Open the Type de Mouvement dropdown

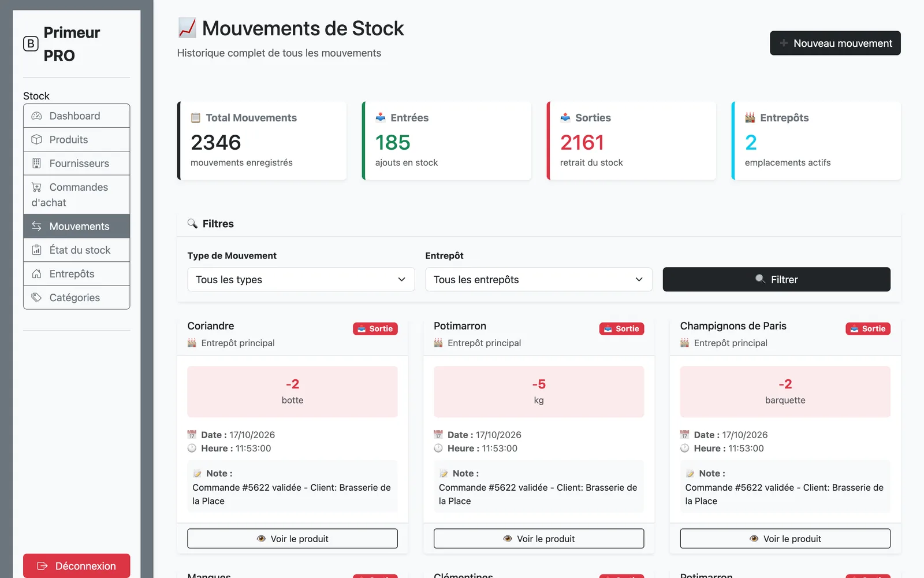301,279
